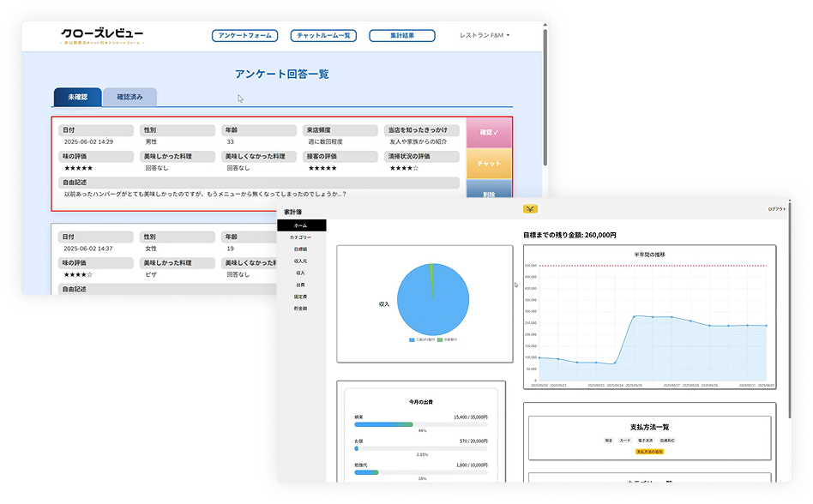
Task: Open the 集計結果 page
Action: [398, 36]
